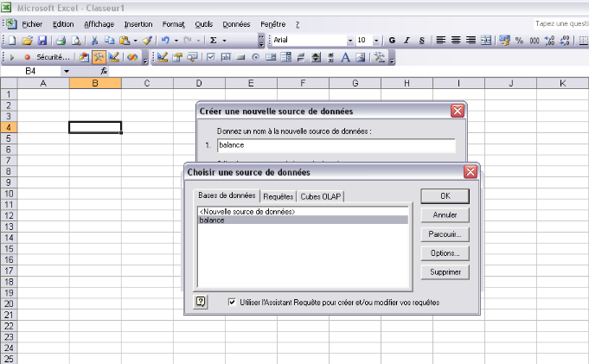Toggle 'Utiliser l'Assistant Requête' checkbox

click(232, 302)
